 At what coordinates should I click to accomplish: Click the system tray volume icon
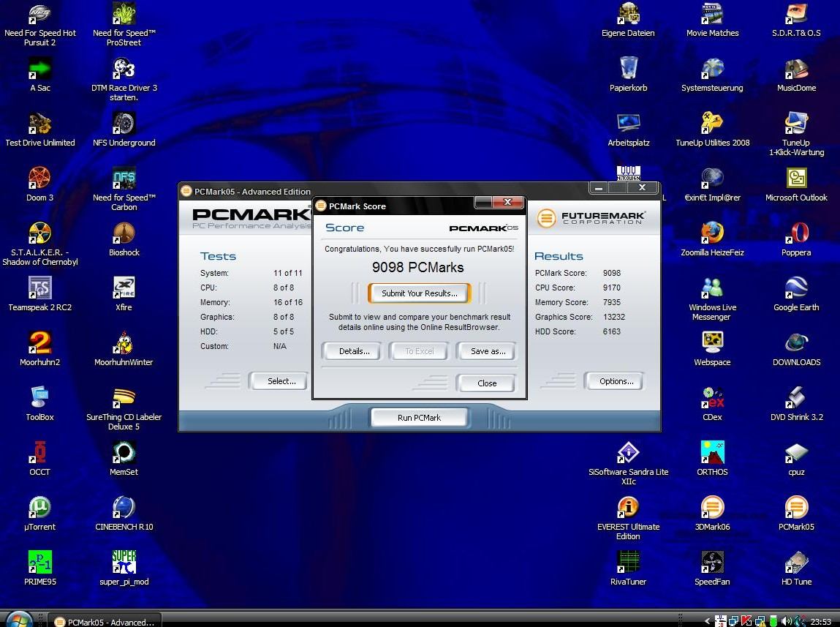pyautogui.click(x=787, y=621)
